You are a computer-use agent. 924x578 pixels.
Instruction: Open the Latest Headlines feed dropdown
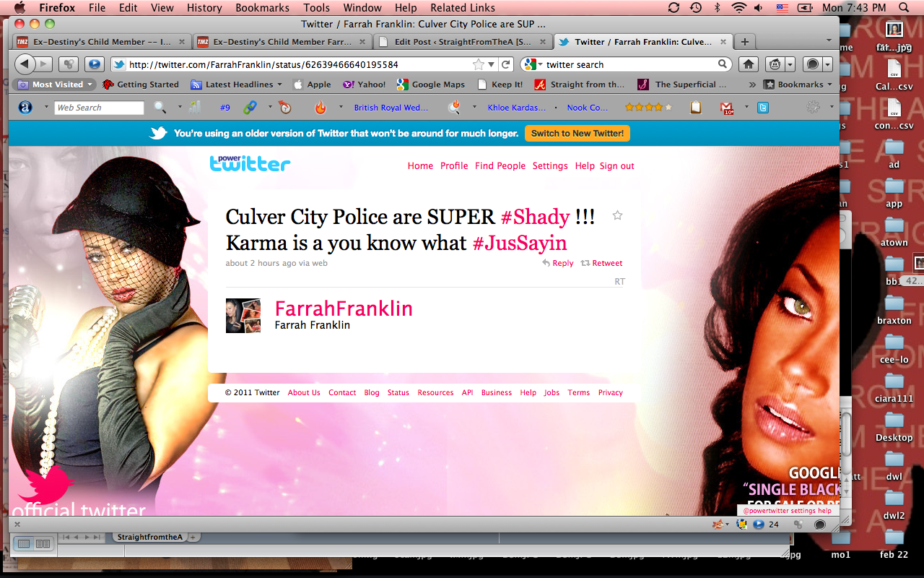pos(232,85)
